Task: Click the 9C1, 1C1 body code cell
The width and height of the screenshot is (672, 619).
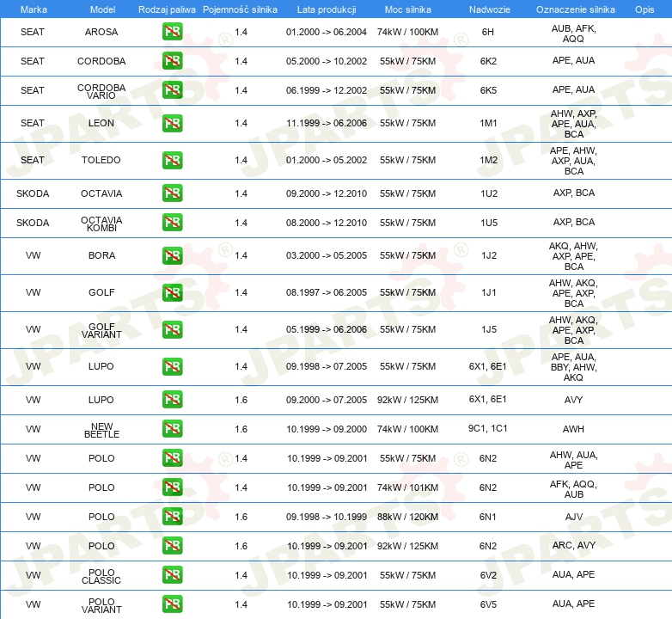Action: click(488, 428)
